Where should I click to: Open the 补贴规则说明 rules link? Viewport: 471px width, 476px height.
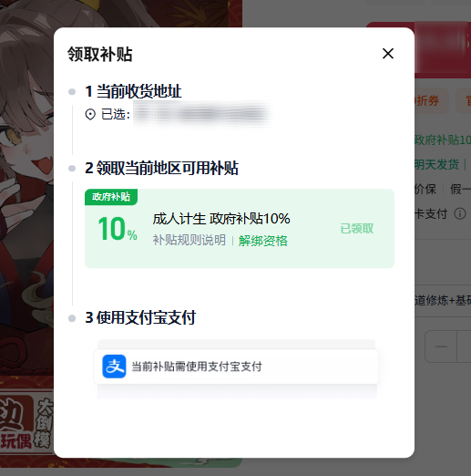(x=189, y=240)
